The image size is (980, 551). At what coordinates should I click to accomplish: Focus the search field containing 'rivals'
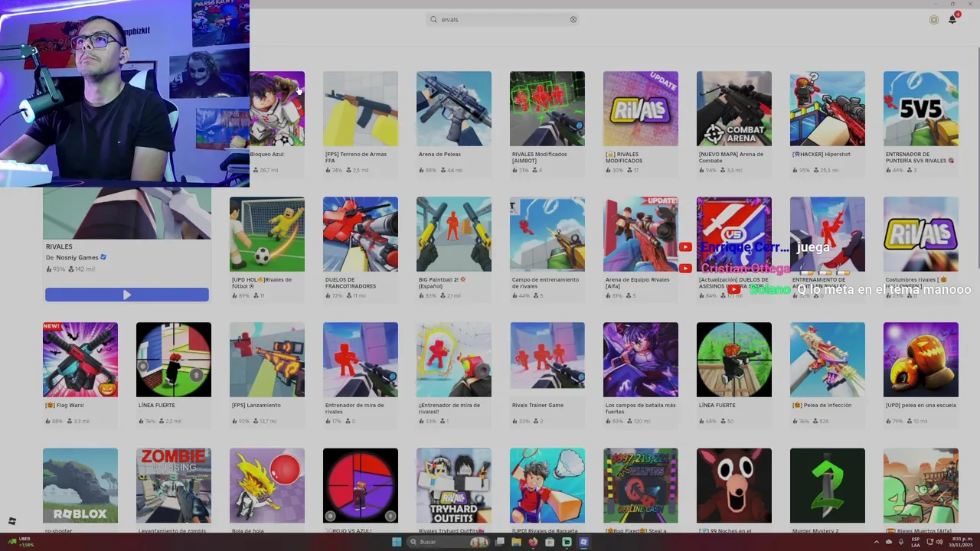(502, 19)
